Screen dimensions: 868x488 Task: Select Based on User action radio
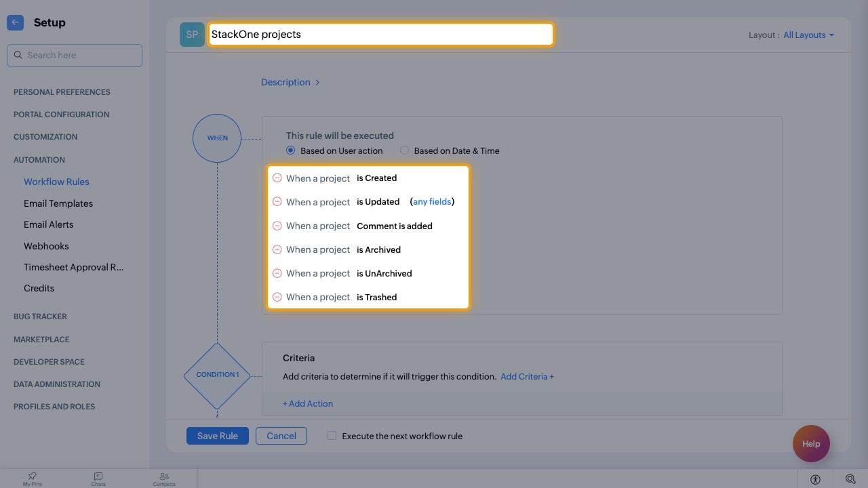coord(291,150)
